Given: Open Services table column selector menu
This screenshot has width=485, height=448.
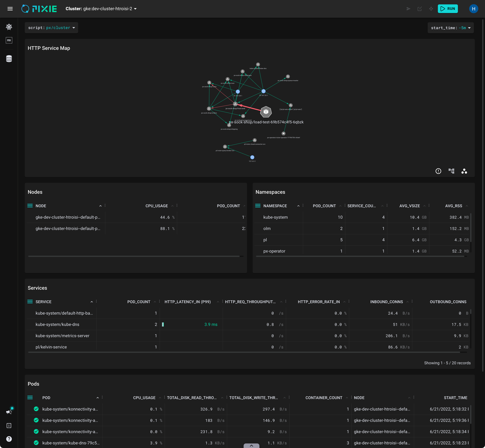Looking at the screenshot, I should point(30,302).
